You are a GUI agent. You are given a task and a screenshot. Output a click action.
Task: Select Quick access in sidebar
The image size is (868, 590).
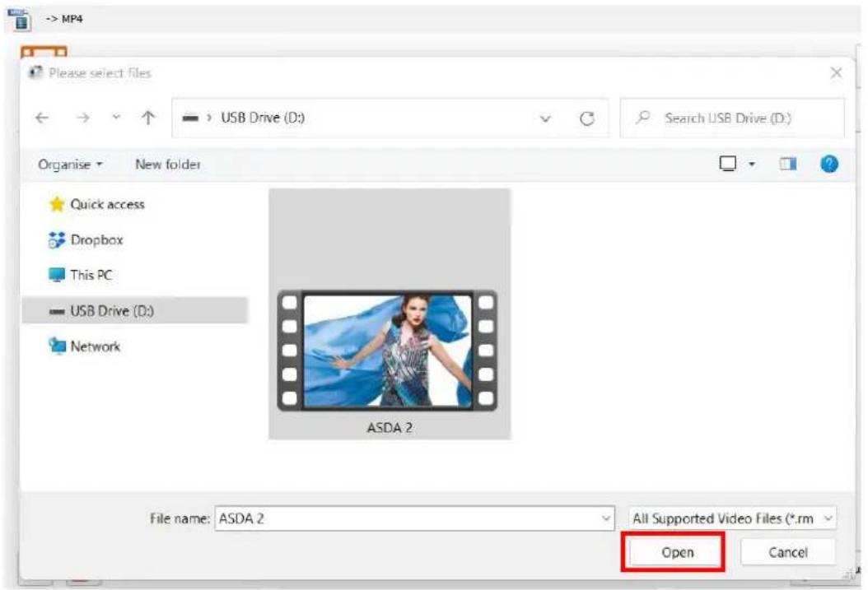[97, 204]
